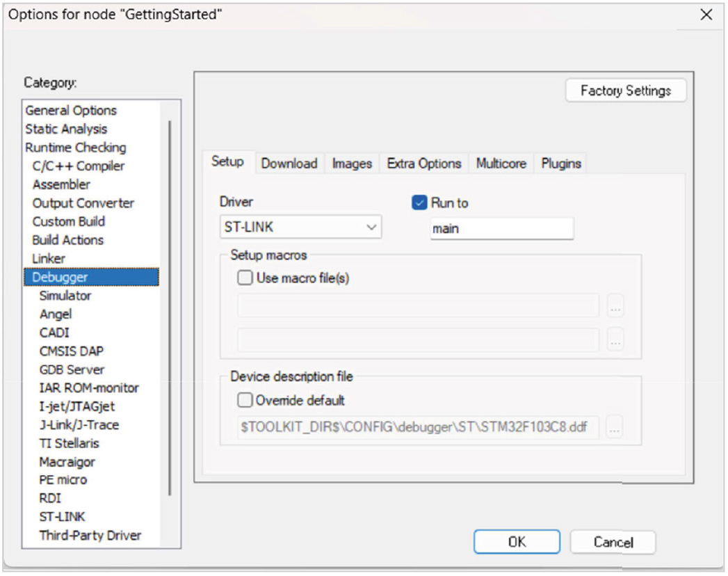Select ST-LINK in the category list
Screen dimensions: 728x576
click(x=62, y=517)
